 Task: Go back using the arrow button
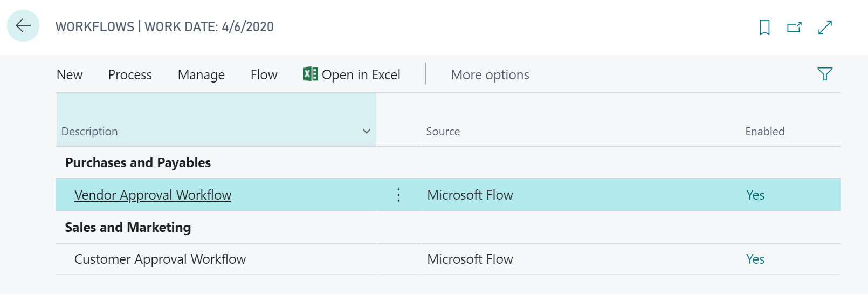coord(23,25)
